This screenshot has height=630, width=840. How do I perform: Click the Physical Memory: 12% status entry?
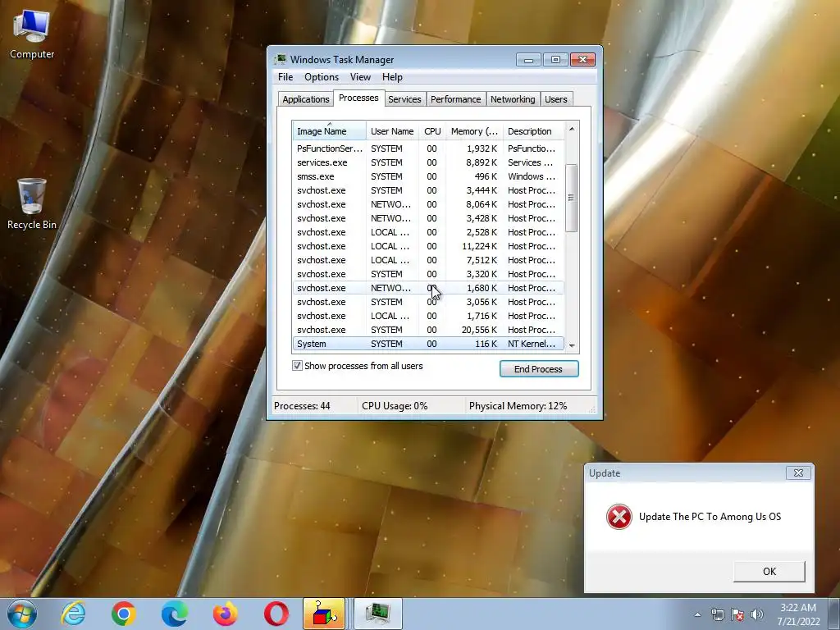518,406
